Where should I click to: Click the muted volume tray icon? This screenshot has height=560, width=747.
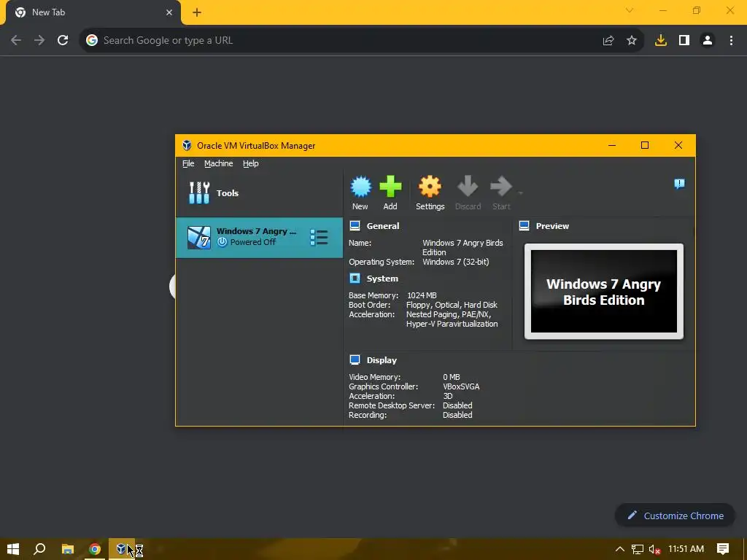[x=654, y=550]
